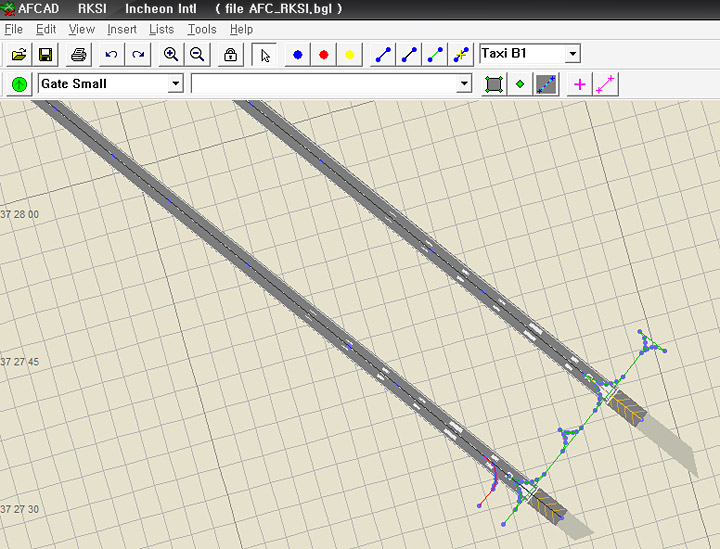Image resolution: width=720 pixels, height=549 pixels.
Task: Choose the red hold-short node tool
Action: tap(324, 55)
